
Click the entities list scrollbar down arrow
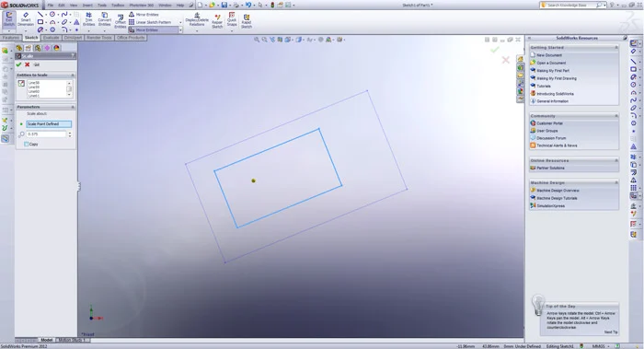point(69,95)
